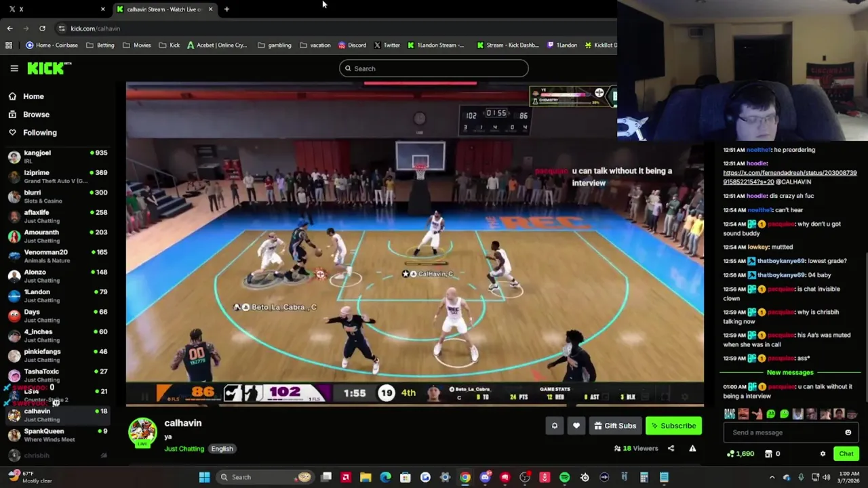Viewport: 868px width, 488px height.
Task: Open the Twitter bookmark
Action: tap(387, 45)
